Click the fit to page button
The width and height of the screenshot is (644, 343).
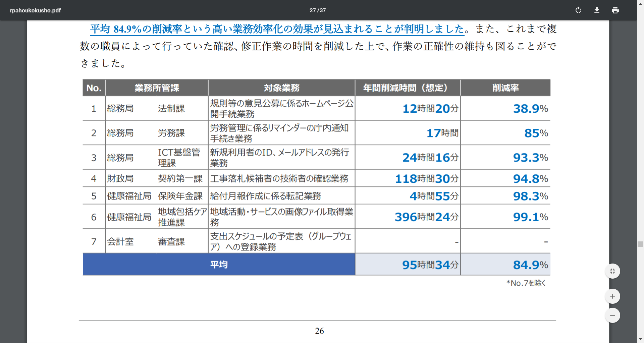point(612,271)
